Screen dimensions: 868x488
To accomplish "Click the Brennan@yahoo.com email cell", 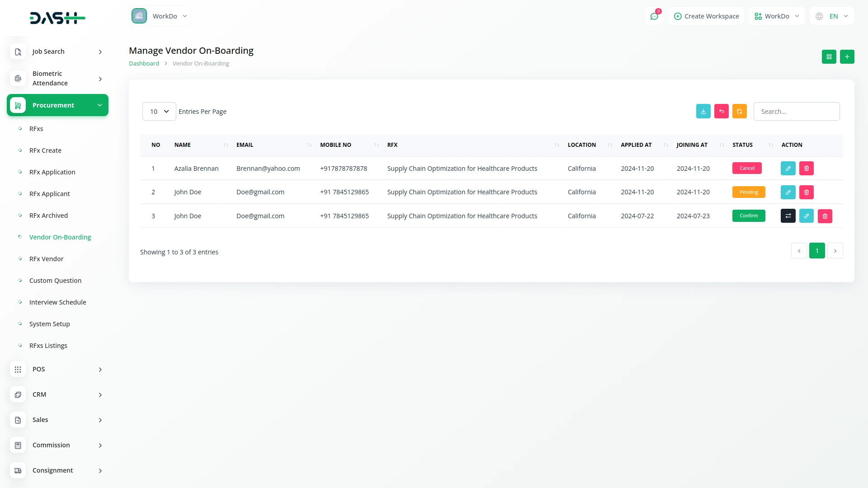I will [268, 169].
